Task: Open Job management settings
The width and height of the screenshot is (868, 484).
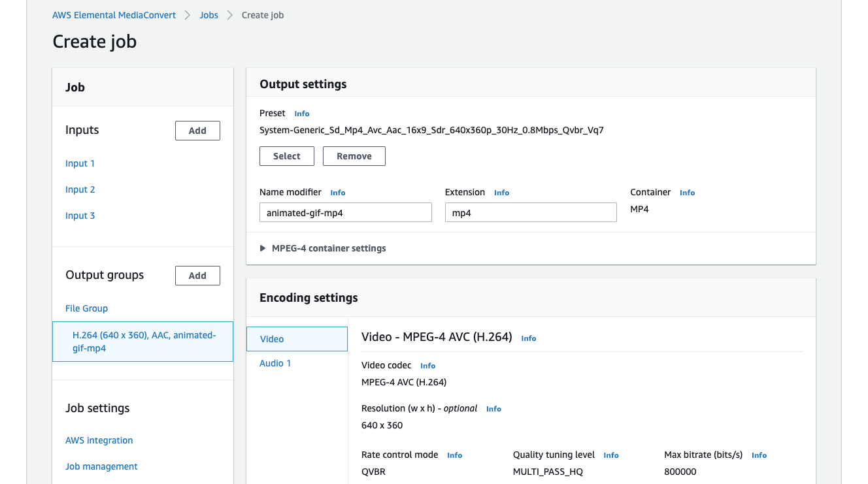Action: coord(101,466)
